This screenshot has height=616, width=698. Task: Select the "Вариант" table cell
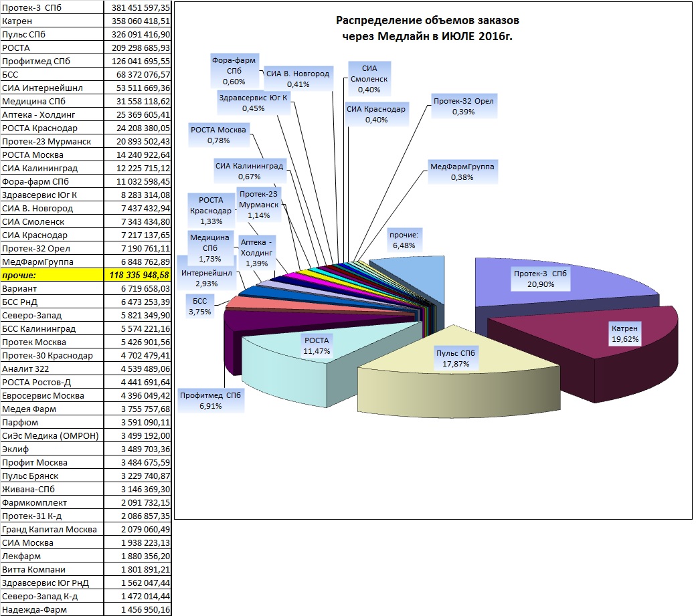(52, 288)
